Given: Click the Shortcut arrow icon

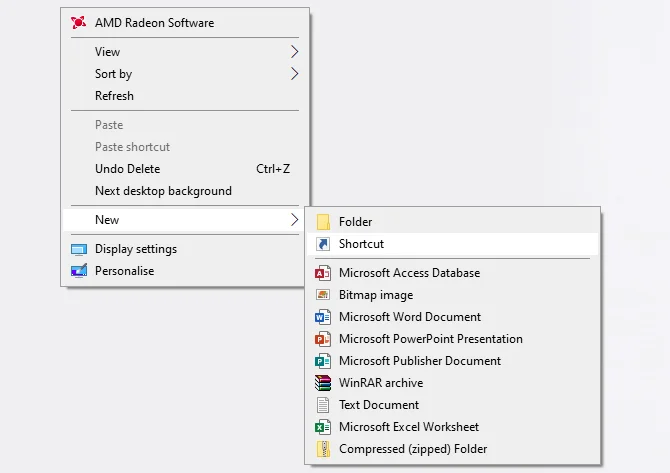Looking at the screenshot, I should coord(323,244).
